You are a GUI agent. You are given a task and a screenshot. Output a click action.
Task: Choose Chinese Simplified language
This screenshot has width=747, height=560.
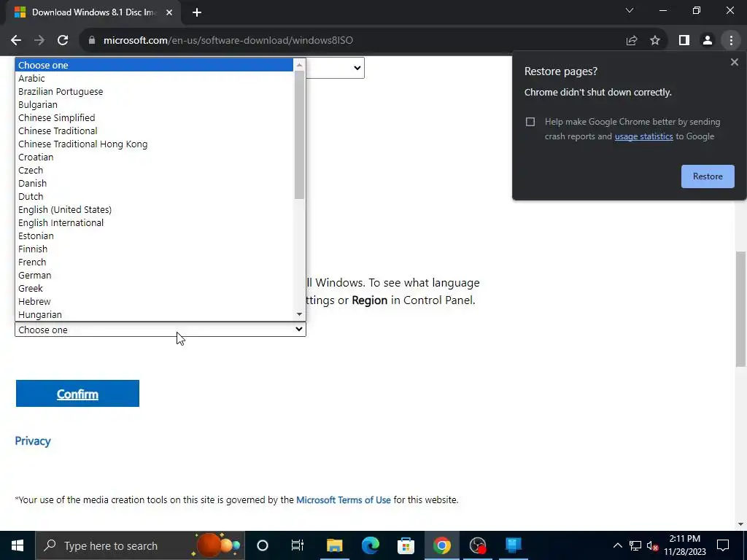[x=154, y=117]
